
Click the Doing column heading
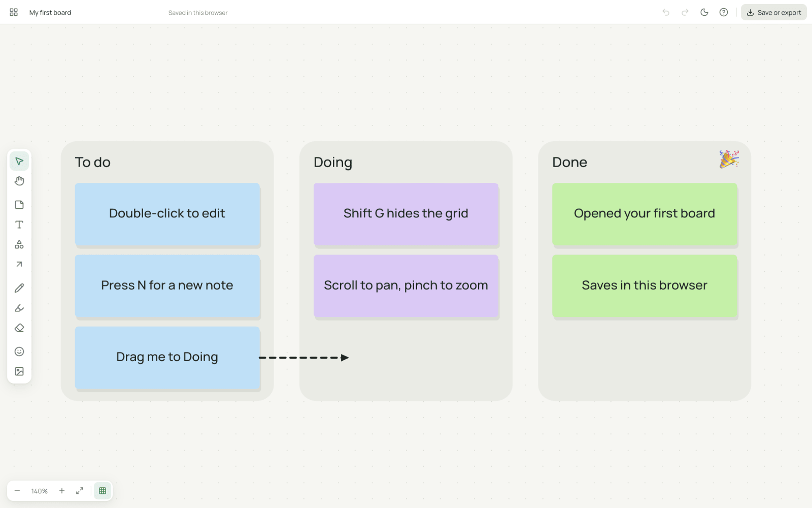pos(333,163)
